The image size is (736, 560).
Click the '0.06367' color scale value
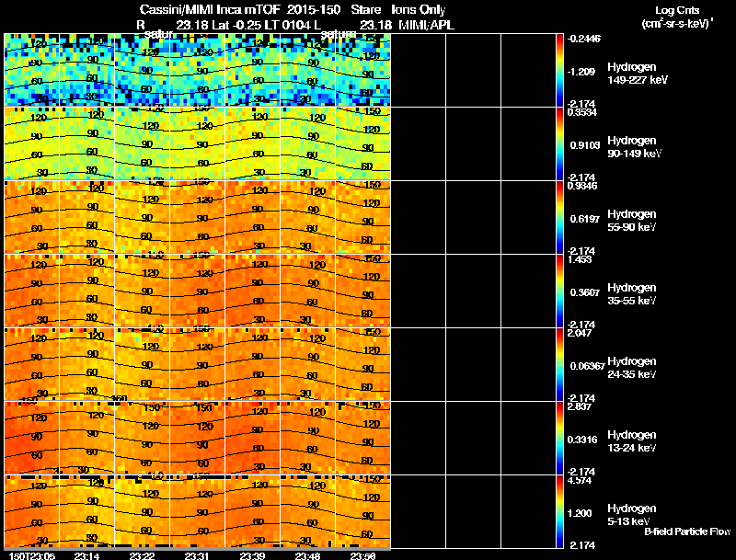tap(587, 366)
